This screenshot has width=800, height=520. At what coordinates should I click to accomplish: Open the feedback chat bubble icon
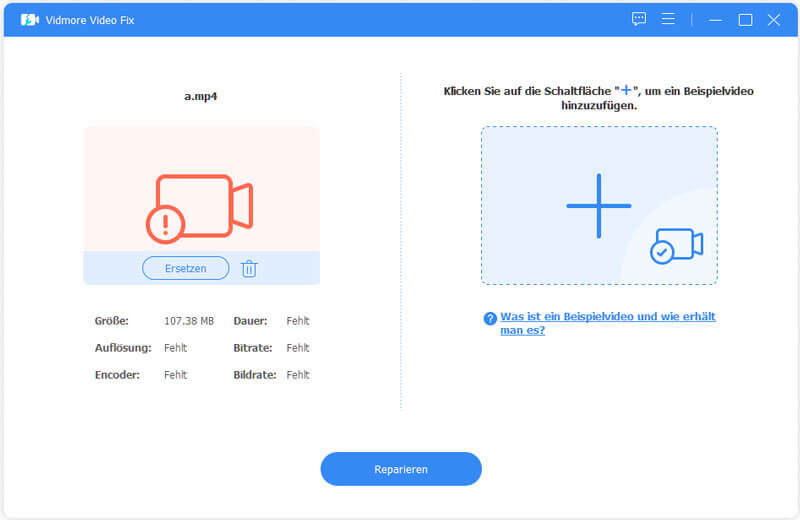pyautogui.click(x=639, y=19)
